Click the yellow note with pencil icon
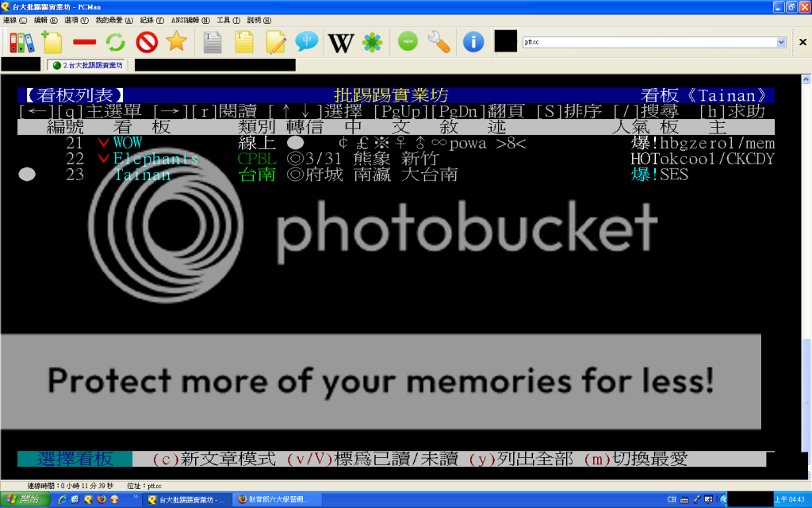 click(x=275, y=42)
